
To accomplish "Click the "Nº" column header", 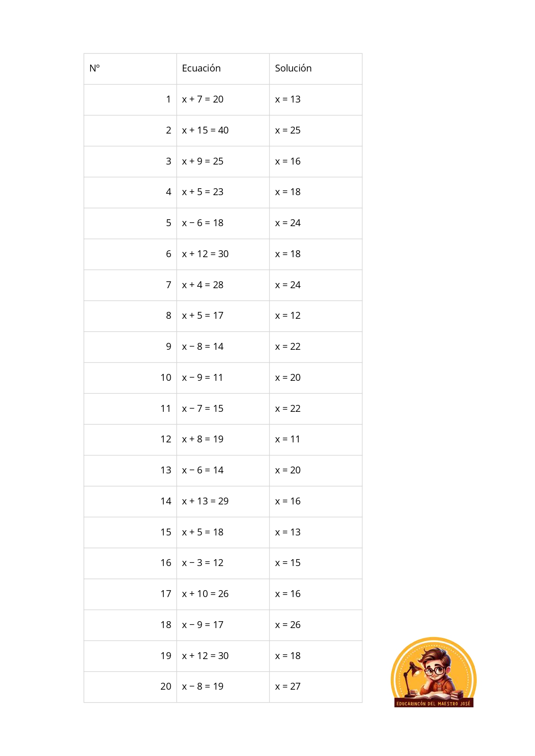I will point(94,68).
